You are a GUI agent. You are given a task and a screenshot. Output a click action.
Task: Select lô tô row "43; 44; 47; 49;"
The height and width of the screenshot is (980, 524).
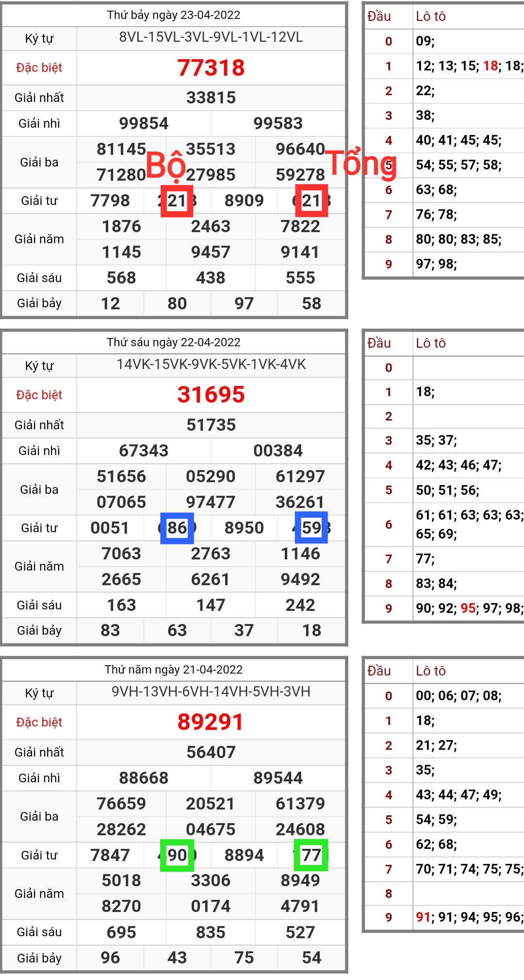pos(459,795)
